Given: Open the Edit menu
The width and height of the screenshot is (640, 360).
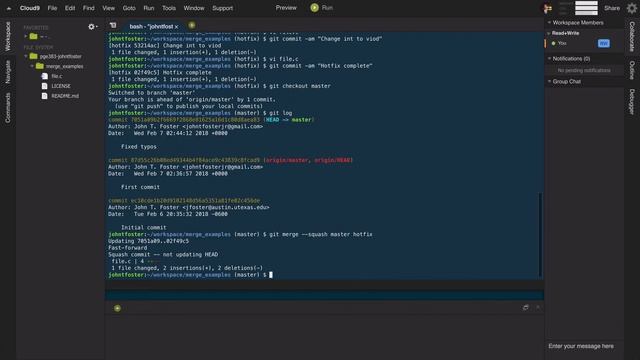Looking at the screenshot, I should click(x=70, y=8).
